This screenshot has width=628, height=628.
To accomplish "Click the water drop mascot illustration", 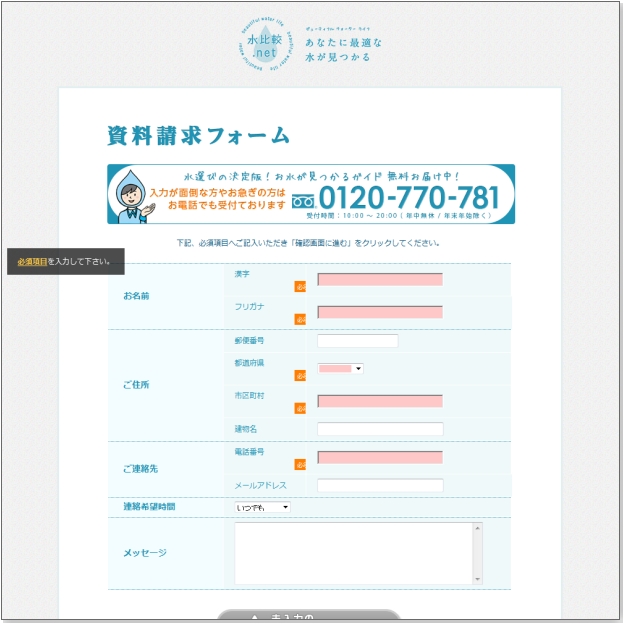I will pyautogui.click(x=134, y=197).
